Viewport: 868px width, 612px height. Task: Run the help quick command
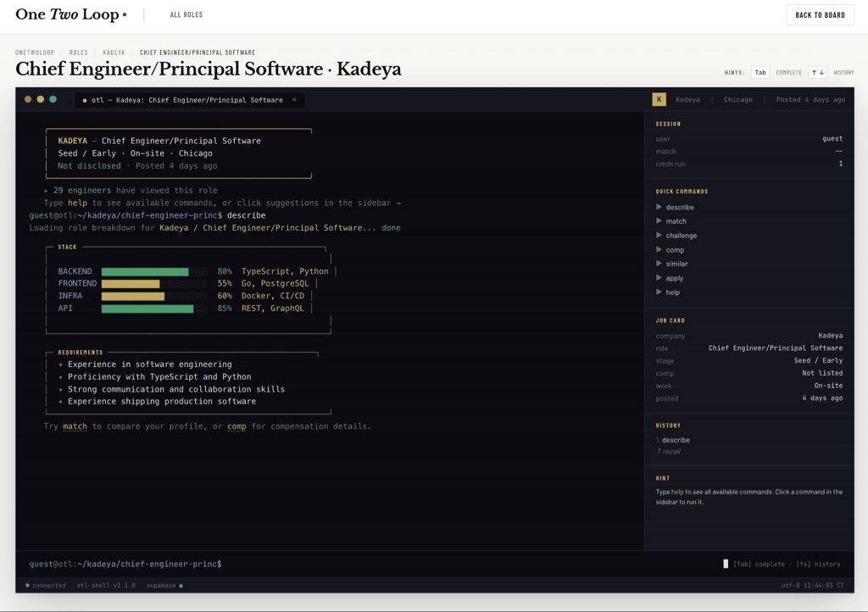click(672, 292)
